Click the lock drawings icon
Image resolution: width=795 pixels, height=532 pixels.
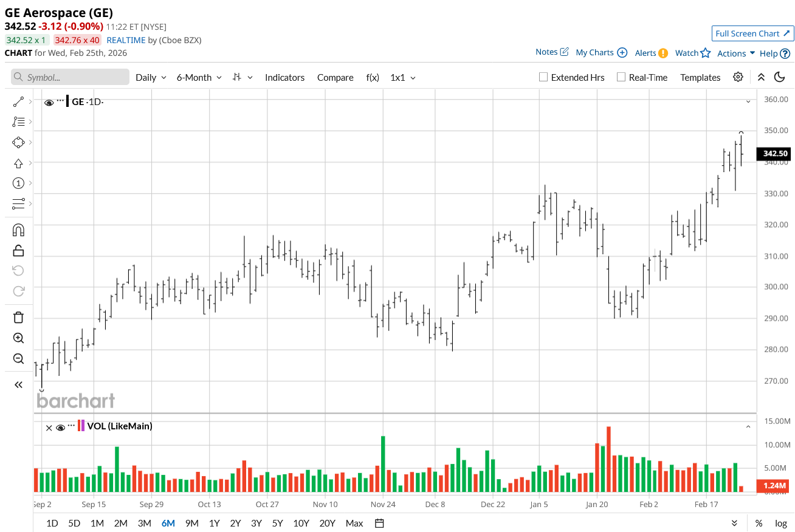(x=18, y=250)
